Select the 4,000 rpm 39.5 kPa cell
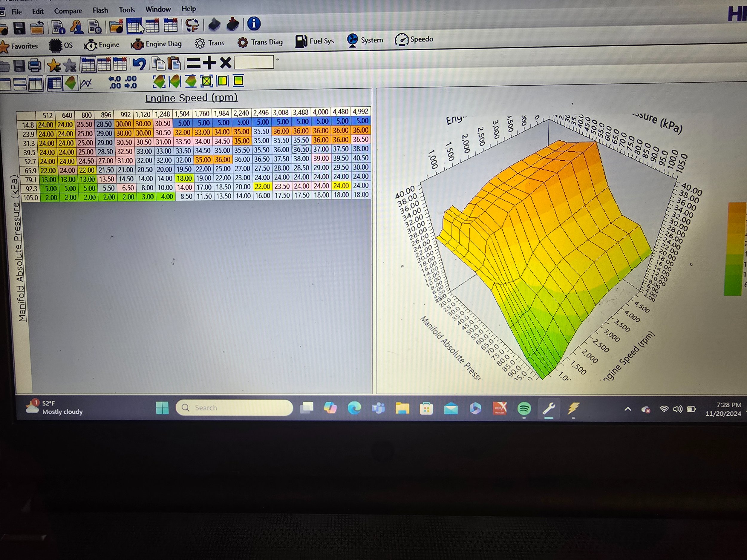The image size is (747, 560). 321,149
